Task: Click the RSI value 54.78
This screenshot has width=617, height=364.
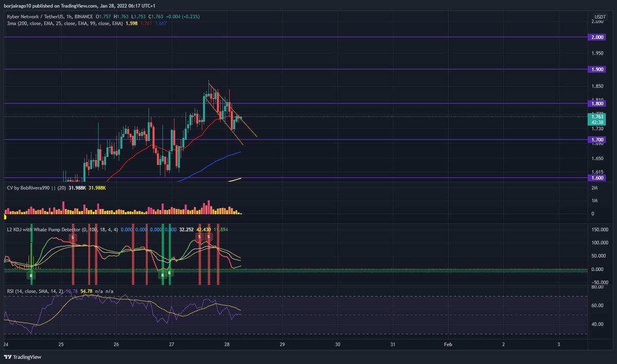Action: pos(86,292)
